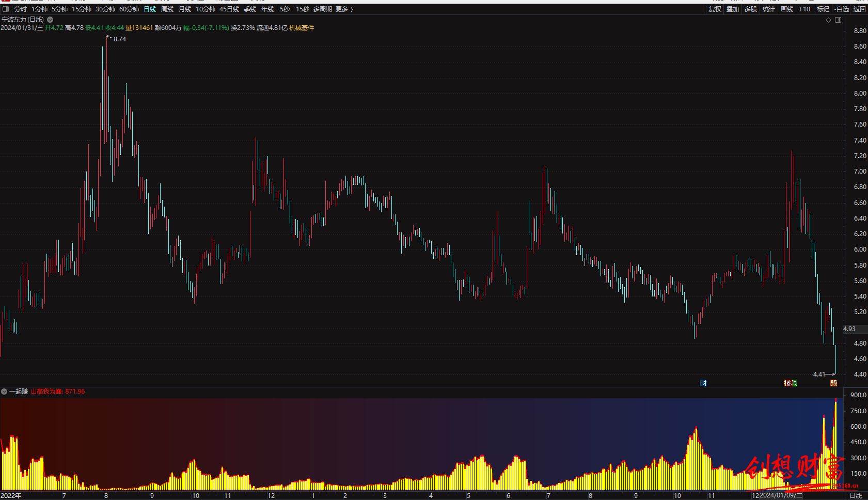Select the 5分钟 period tab
The width and height of the screenshot is (868, 500).
pyautogui.click(x=59, y=9)
